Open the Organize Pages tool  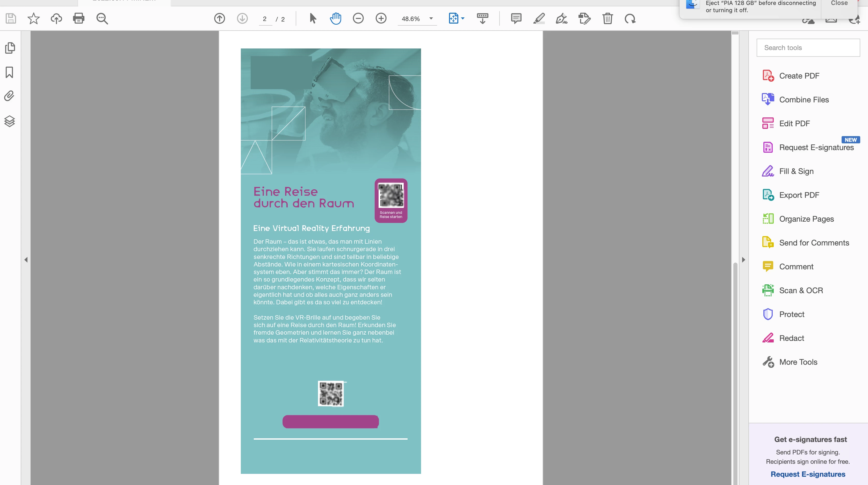coord(806,219)
